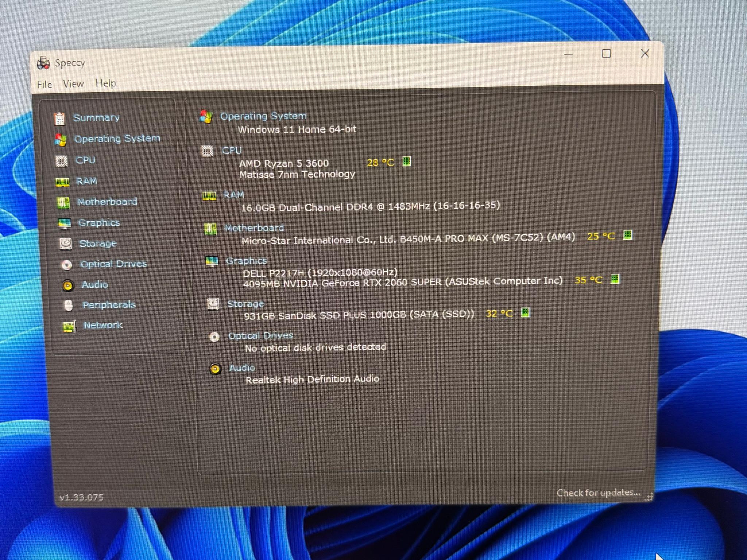Open the Storage section from sidebar
The width and height of the screenshot is (747, 560).
98,244
